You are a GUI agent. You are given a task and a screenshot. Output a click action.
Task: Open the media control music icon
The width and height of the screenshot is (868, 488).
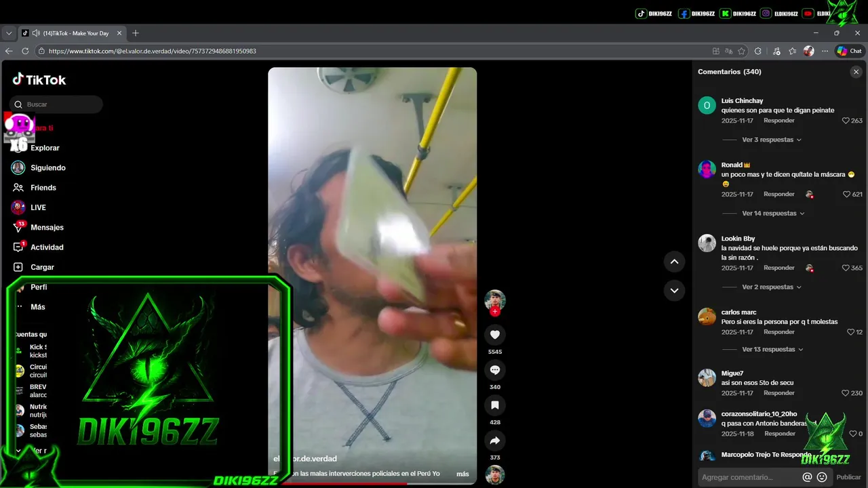coord(776,51)
